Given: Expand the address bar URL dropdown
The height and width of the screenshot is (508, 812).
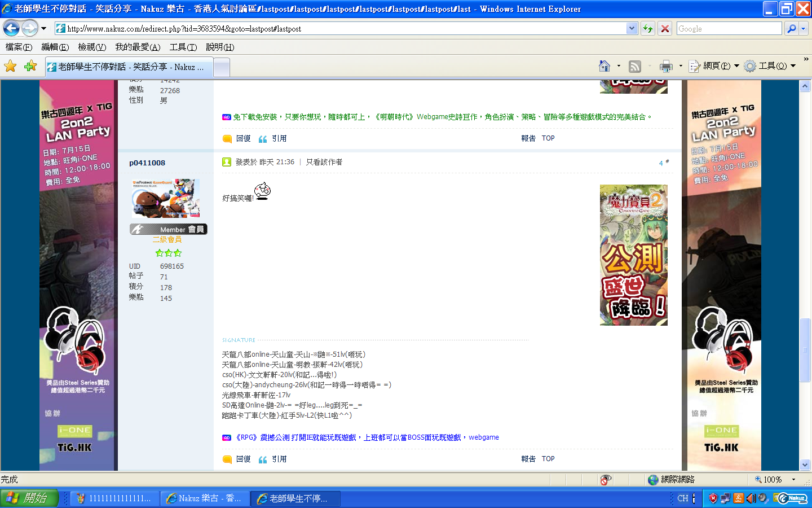Looking at the screenshot, I should [632, 28].
